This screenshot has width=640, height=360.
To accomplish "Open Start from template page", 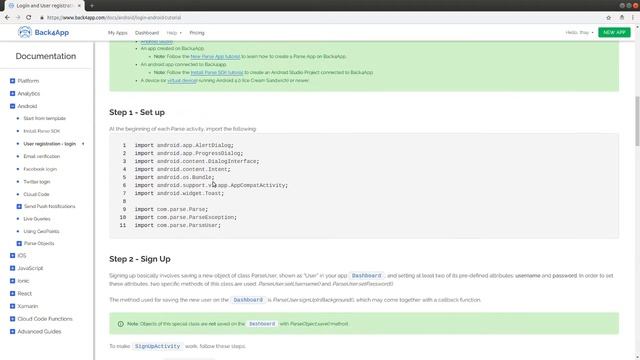I will tap(44, 118).
